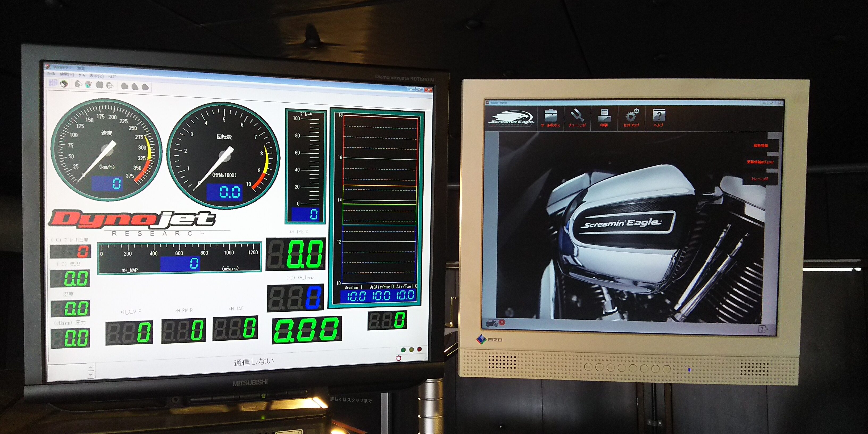Image resolution: width=868 pixels, height=434 pixels.
Task: Open the Toolbox briefcase icon
Action: point(550,117)
